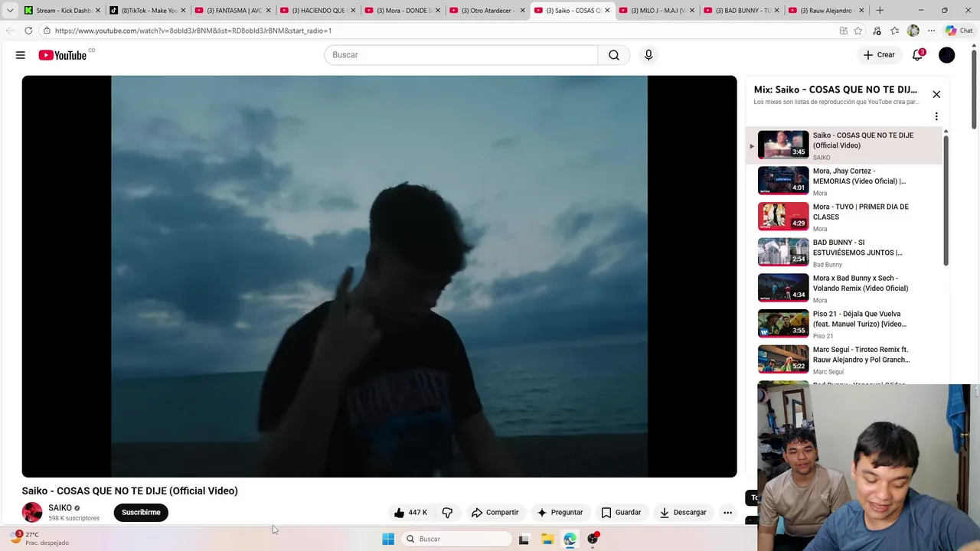This screenshot has height=551, width=980.
Task: Play Mora, Jhay Cortez - MEMORIAS thumbnail
Action: tap(783, 181)
